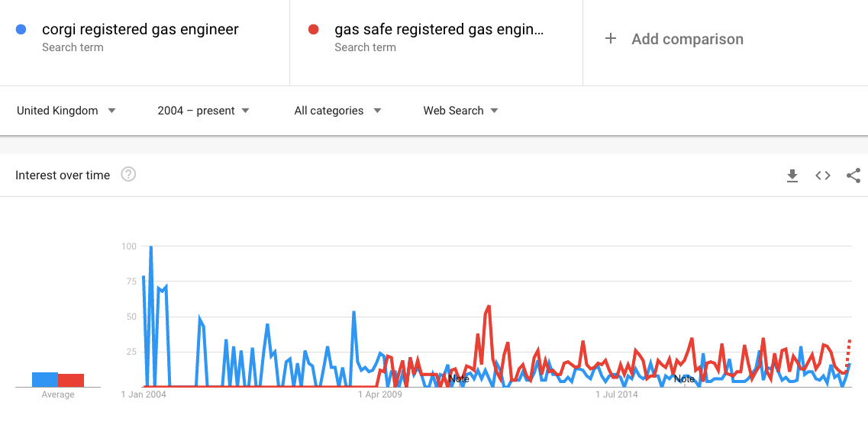Image resolution: width=868 pixels, height=441 pixels.
Task: Open the embed code view
Action: coord(822,175)
